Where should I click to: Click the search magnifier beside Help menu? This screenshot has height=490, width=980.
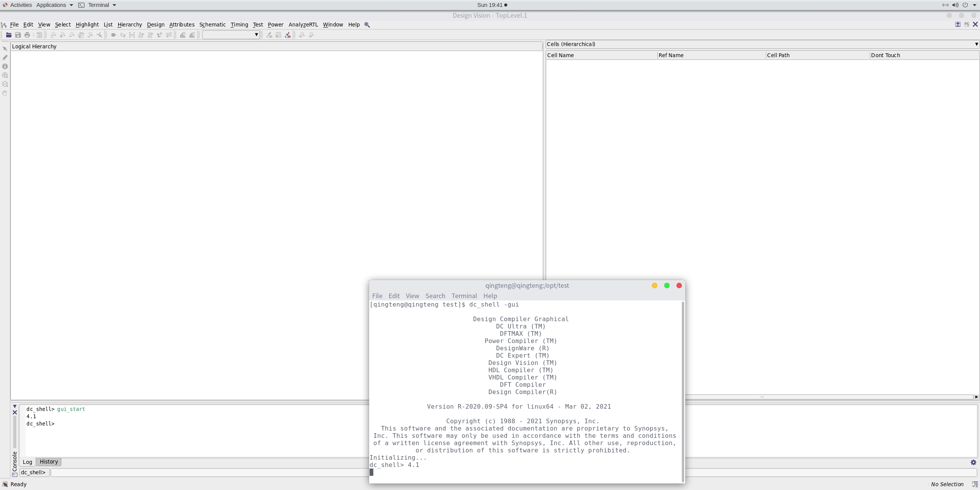pos(367,25)
